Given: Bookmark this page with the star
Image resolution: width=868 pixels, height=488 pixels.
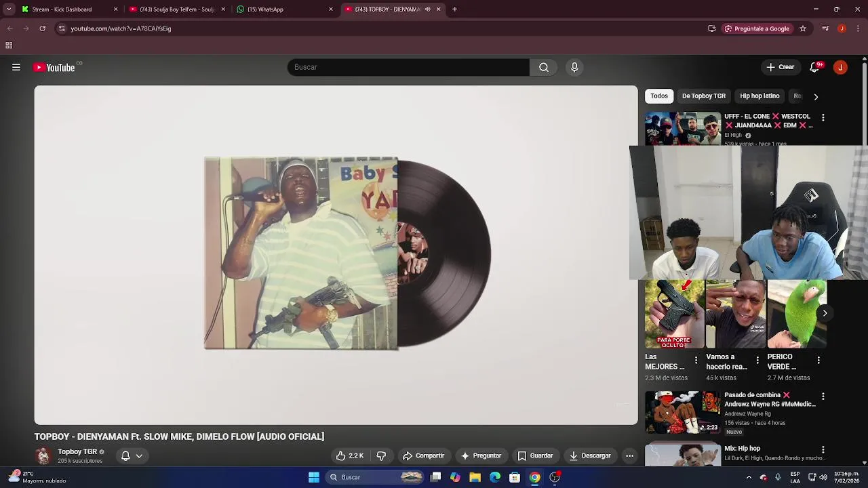Looking at the screenshot, I should [803, 28].
